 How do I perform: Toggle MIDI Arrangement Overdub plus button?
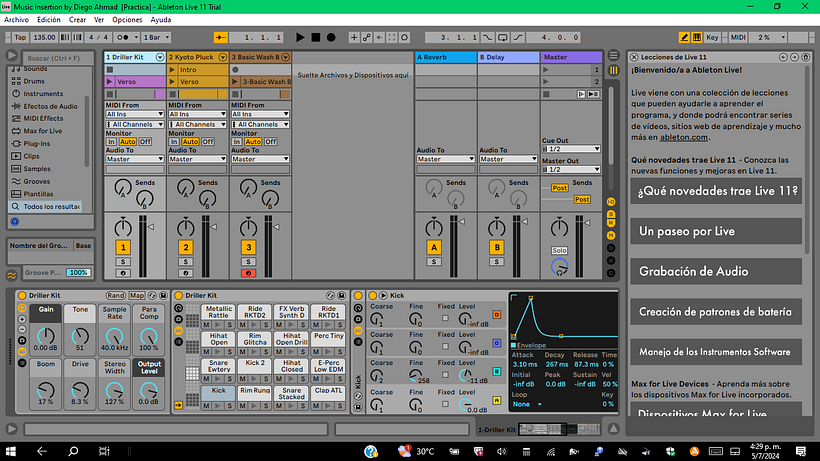click(354, 37)
